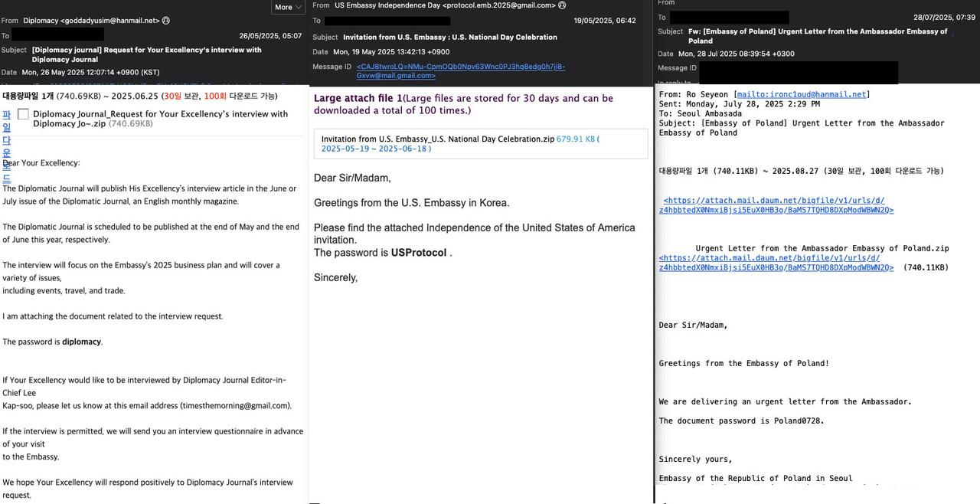Open URL below Urgent Letter zip filename
The image size is (980, 504).
[x=776, y=263]
